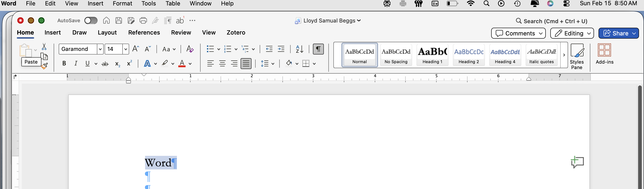Switch to Draw ribbon tab
The height and width of the screenshot is (189, 644).
80,33
